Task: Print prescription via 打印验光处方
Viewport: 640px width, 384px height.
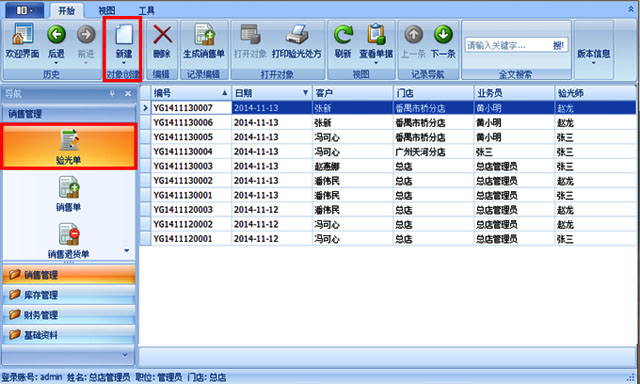Action: [x=297, y=40]
